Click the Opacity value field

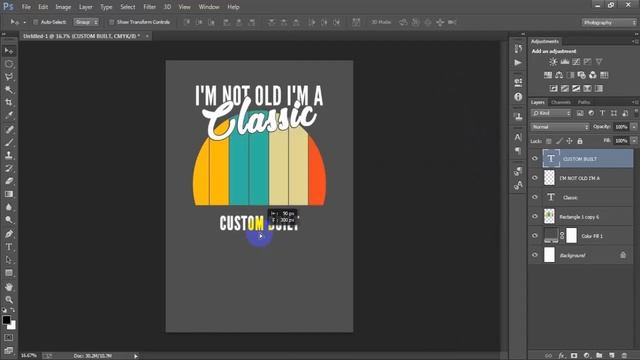tap(621, 127)
